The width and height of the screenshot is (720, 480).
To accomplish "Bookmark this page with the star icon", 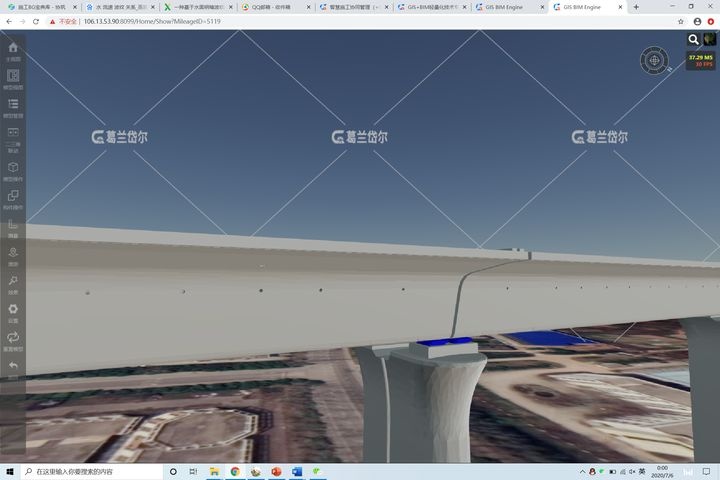I will tap(681, 22).
